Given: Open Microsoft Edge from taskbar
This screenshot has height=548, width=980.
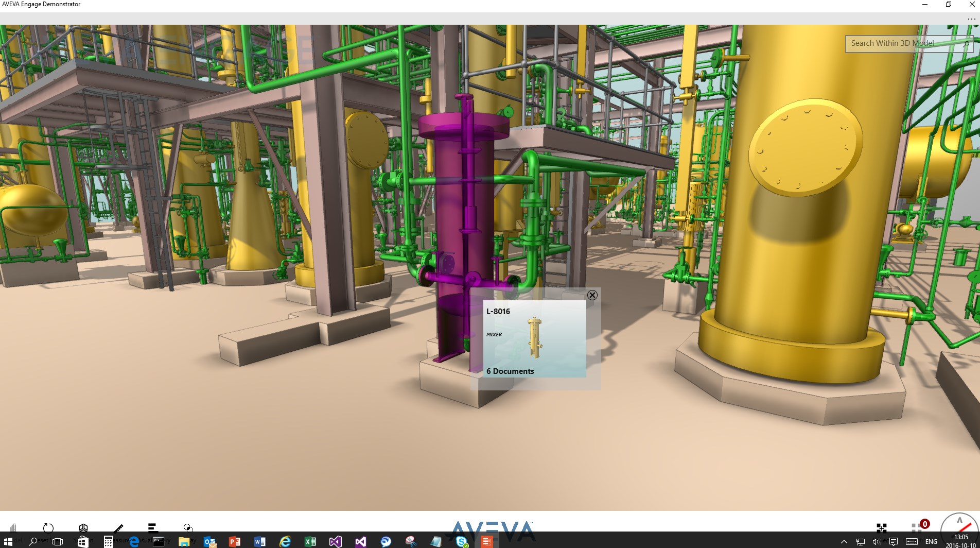Looking at the screenshot, I should (x=134, y=541).
